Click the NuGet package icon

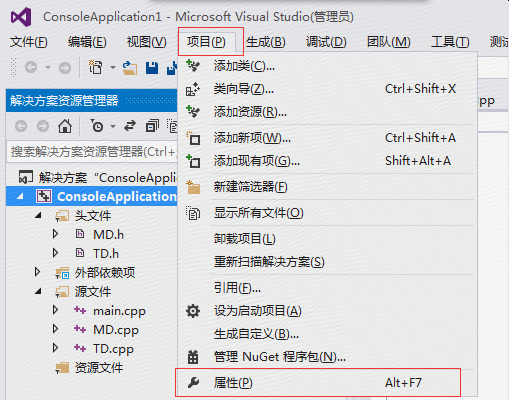[193, 357]
